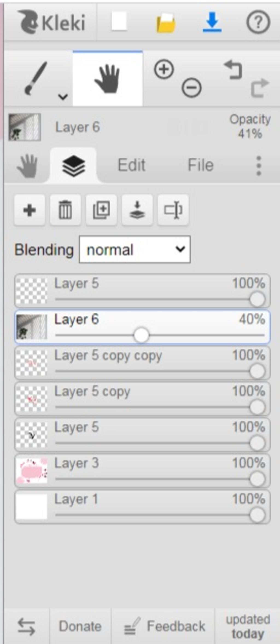
Task: Toggle panel side with swap arrows
Action: tap(26, 627)
